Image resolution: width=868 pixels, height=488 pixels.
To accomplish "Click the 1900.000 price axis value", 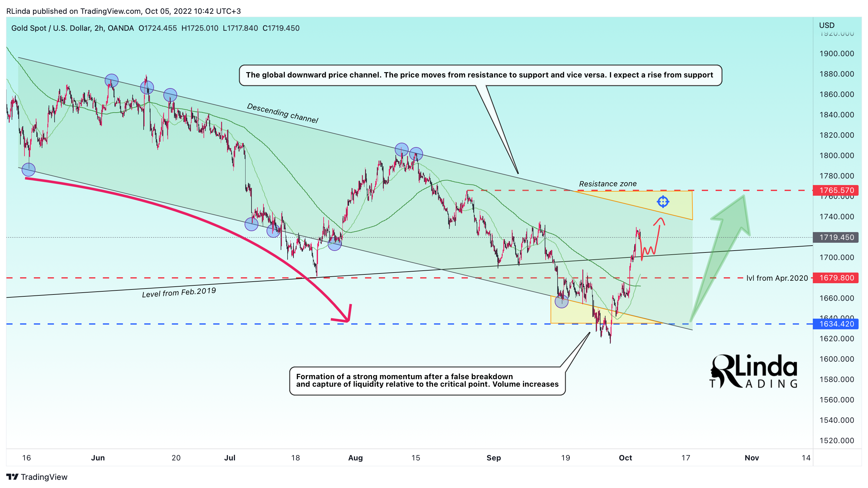I will click(x=837, y=54).
